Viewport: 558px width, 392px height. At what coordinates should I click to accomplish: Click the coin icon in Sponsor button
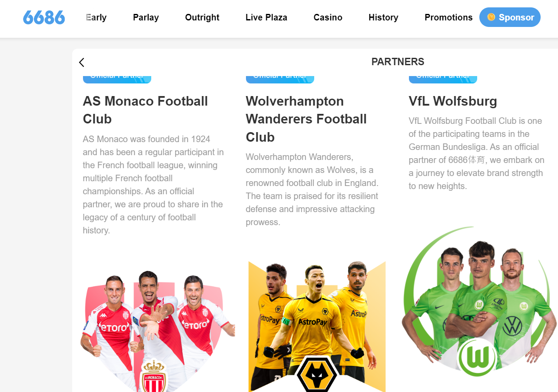click(491, 17)
